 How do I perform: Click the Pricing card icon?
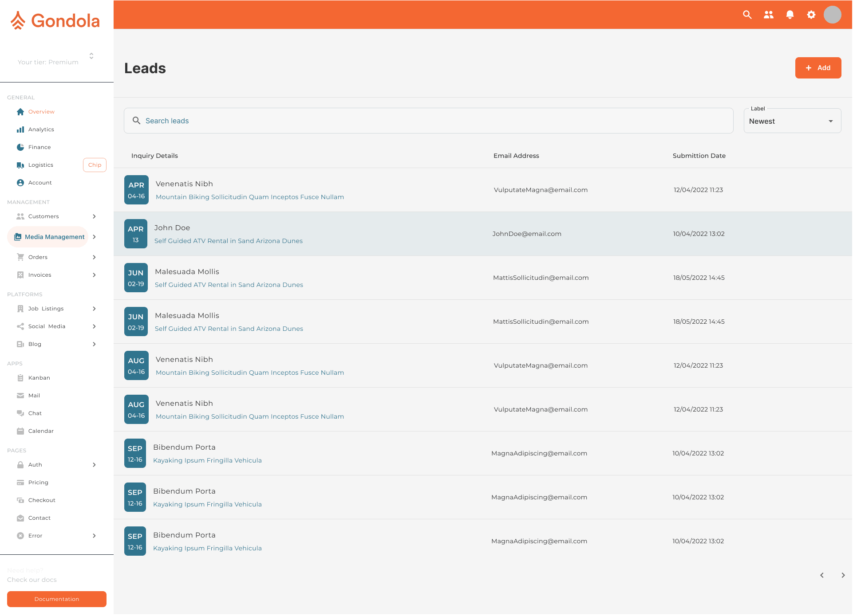click(x=20, y=483)
